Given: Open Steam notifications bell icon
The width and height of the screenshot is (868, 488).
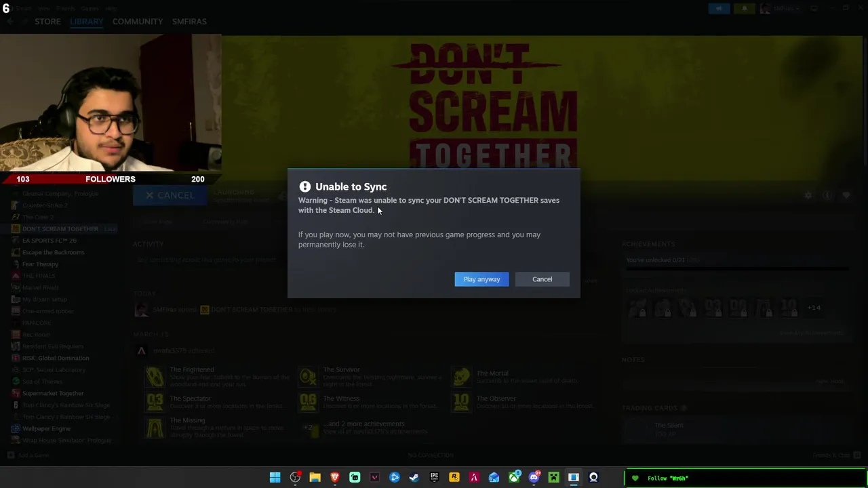Looking at the screenshot, I should click(744, 8).
